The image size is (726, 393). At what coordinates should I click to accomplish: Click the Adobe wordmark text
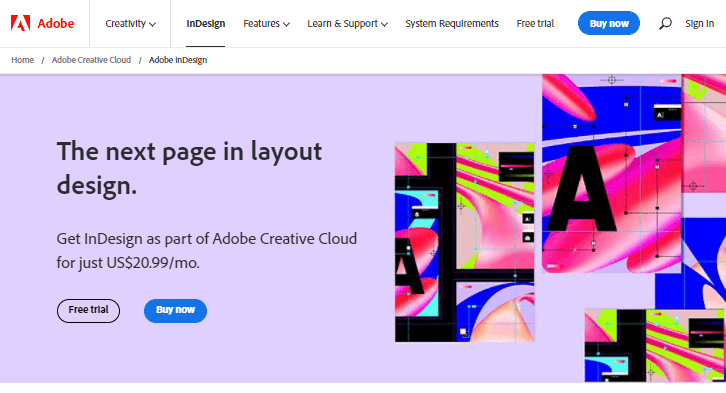point(56,24)
